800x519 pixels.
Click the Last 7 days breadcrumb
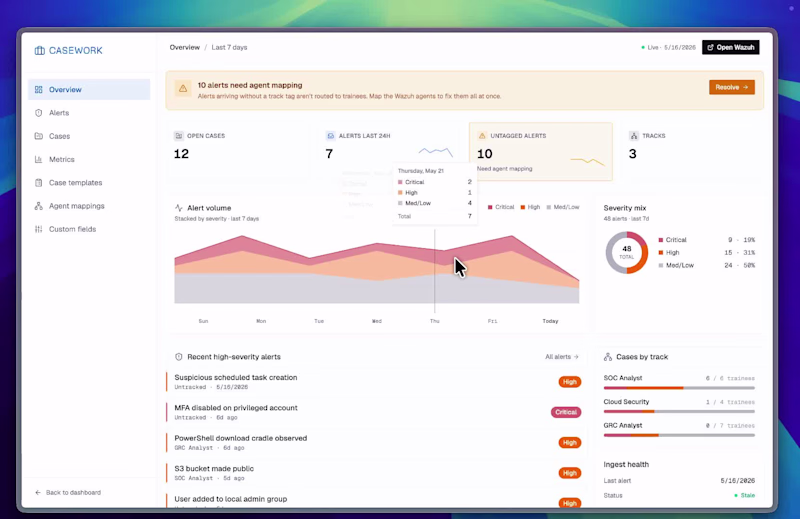(x=229, y=47)
